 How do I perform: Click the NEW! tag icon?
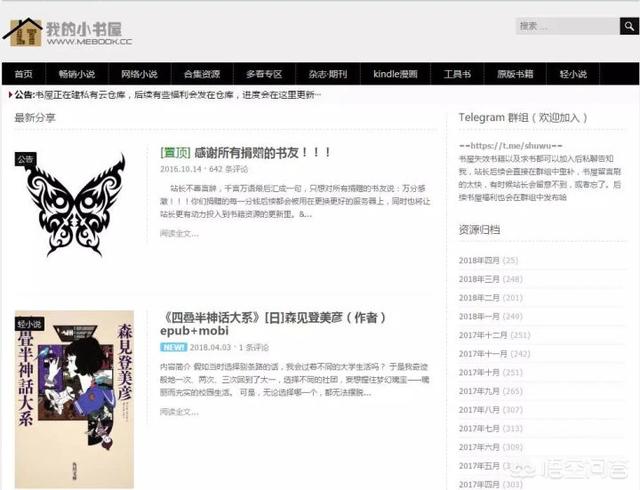click(x=173, y=347)
